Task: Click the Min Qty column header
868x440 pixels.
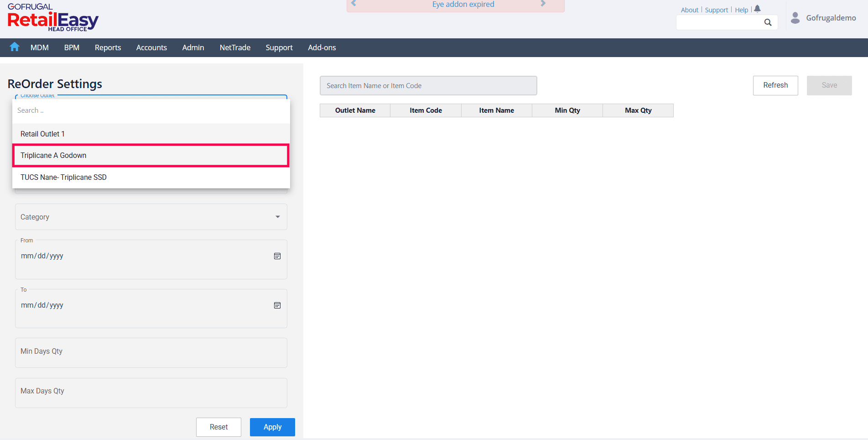Action: pyautogui.click(x=567, y=110)
